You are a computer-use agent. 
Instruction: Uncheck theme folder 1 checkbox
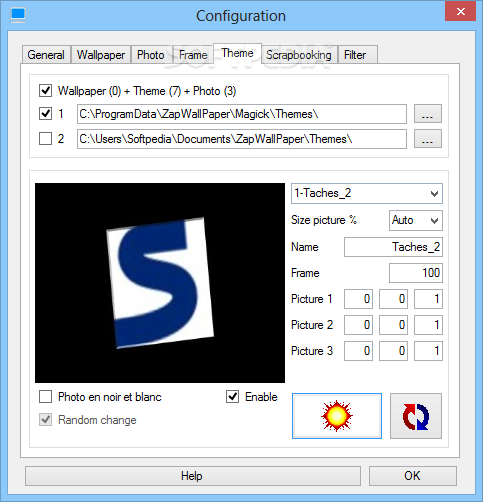coord(45,114)
